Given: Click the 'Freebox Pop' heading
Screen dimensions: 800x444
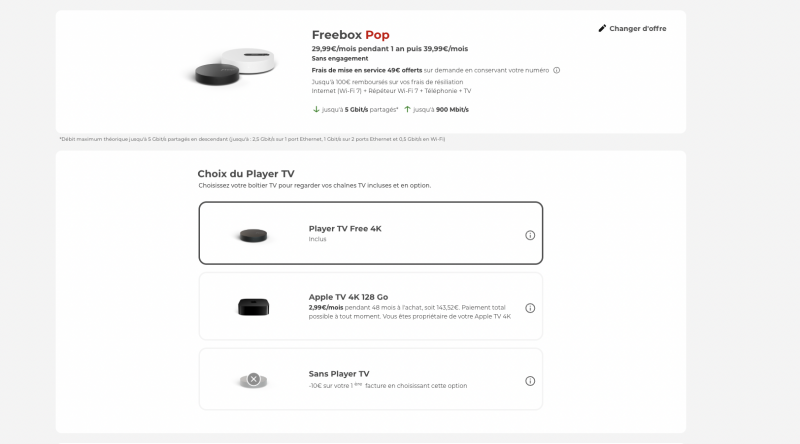Looking at the screenshot, I should pos(351,35).
